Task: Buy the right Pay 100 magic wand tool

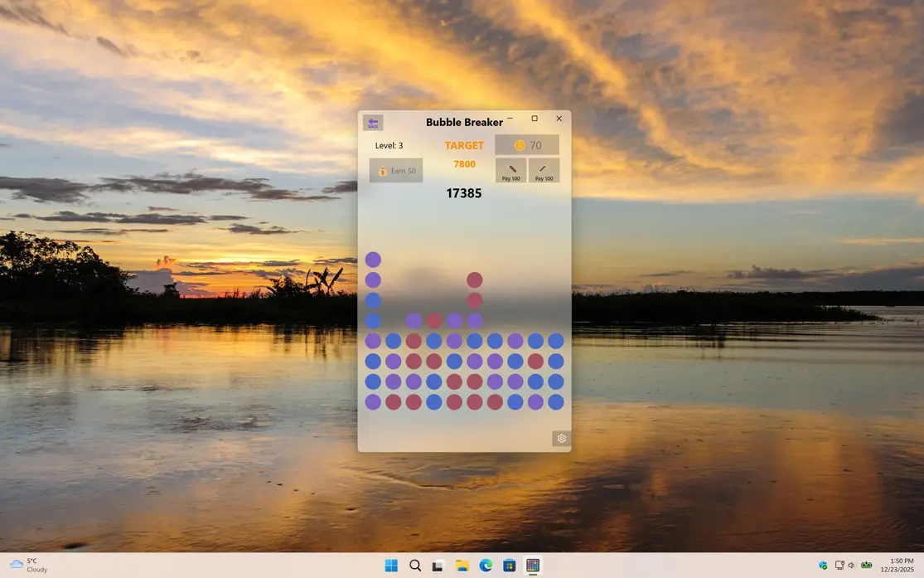Action: point(544,170)
